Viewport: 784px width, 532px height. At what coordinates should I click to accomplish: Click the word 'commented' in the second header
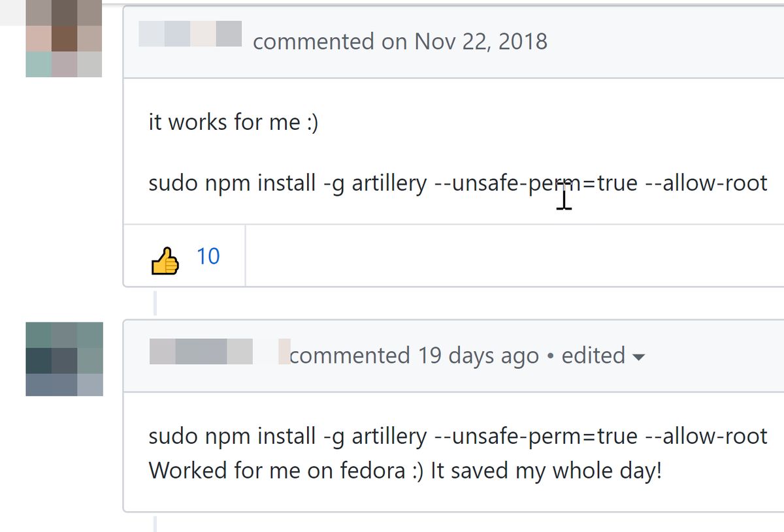pyautogui.click(x=349, y=356)
